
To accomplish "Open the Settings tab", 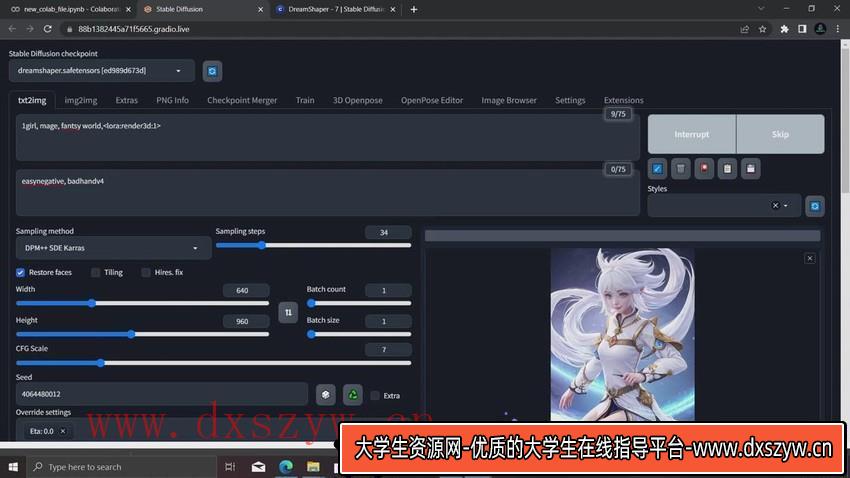I will click(570, 100).
